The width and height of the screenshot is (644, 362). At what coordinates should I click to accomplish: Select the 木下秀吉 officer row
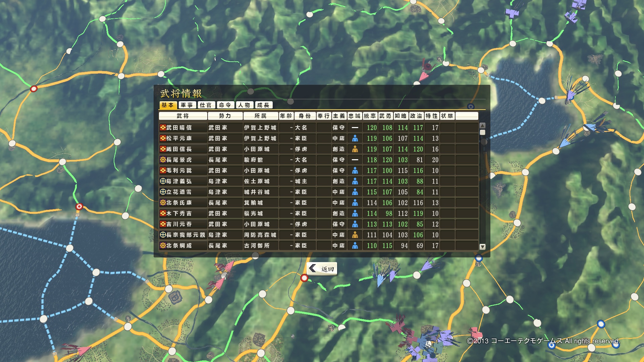point(183,213)
